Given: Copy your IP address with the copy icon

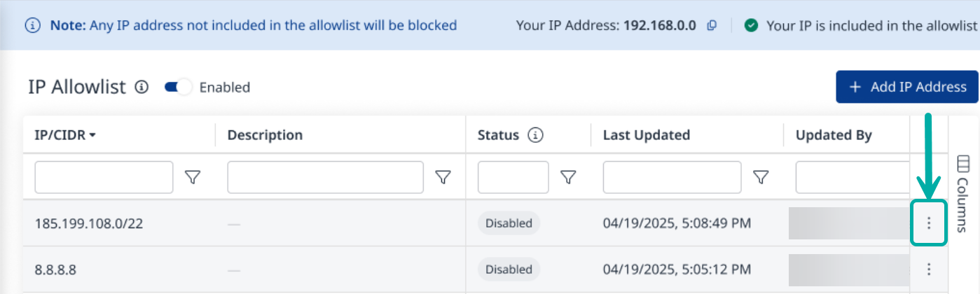Looking at the screenshot, I should [x=712, y=26].
